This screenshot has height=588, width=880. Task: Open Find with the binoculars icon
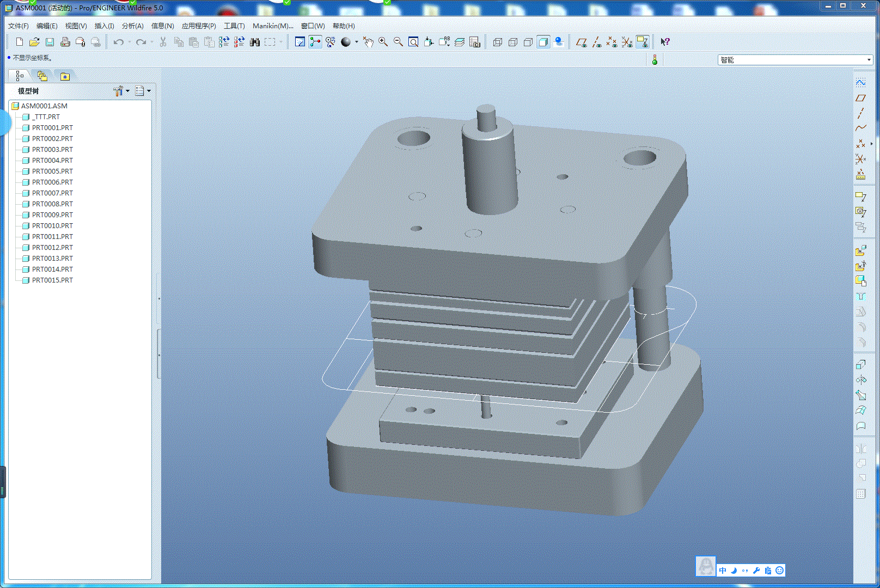pyautogui.click(x=254, y=42)
